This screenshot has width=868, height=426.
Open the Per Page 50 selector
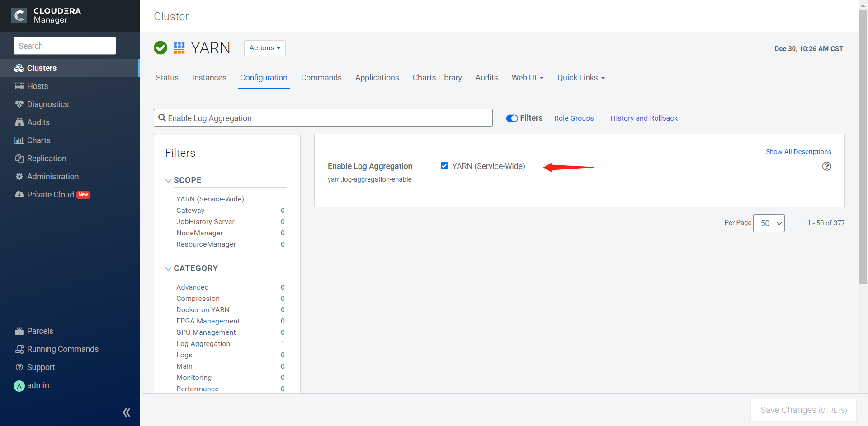(x=769, y=223)
